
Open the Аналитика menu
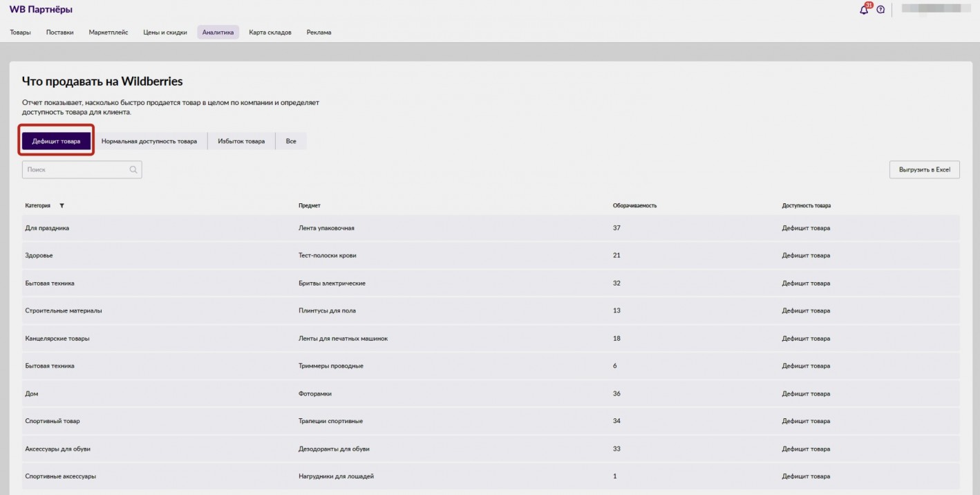[218, 32]
